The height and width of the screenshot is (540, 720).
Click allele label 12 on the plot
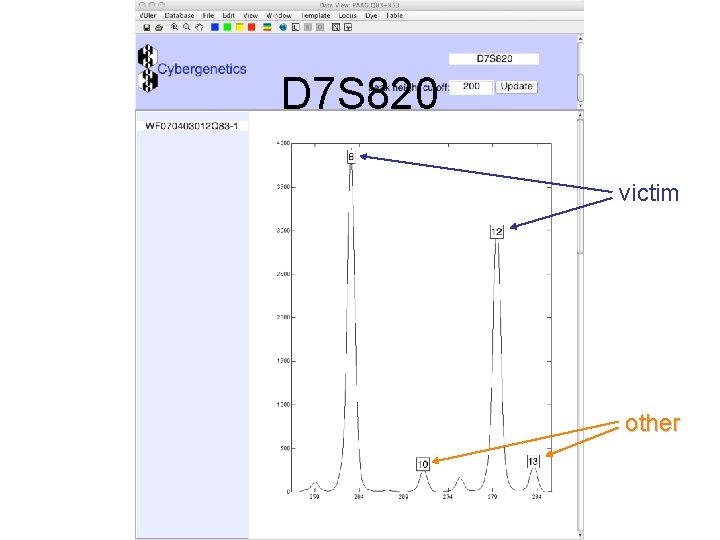point(497,231)
